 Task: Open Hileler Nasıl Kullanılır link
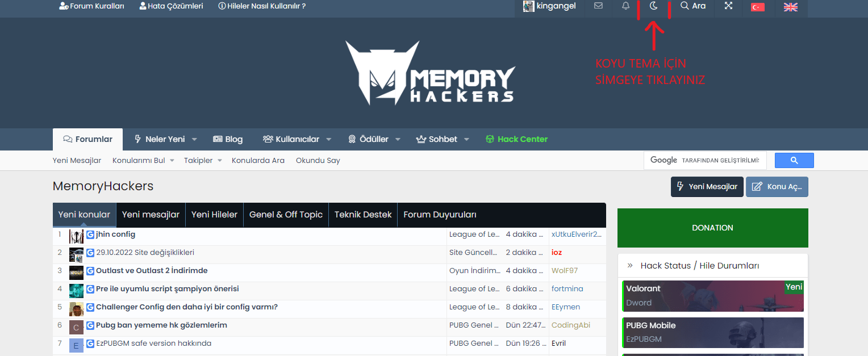(262, 6)
